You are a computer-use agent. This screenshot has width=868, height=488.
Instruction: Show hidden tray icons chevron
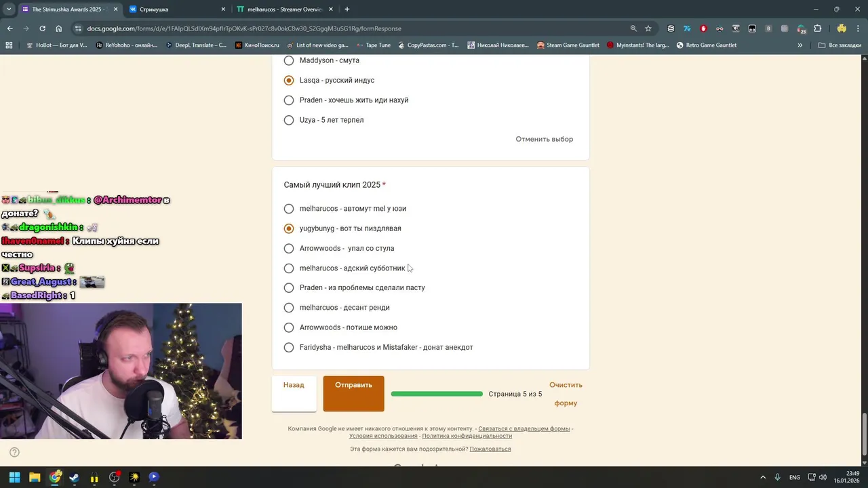763,477
